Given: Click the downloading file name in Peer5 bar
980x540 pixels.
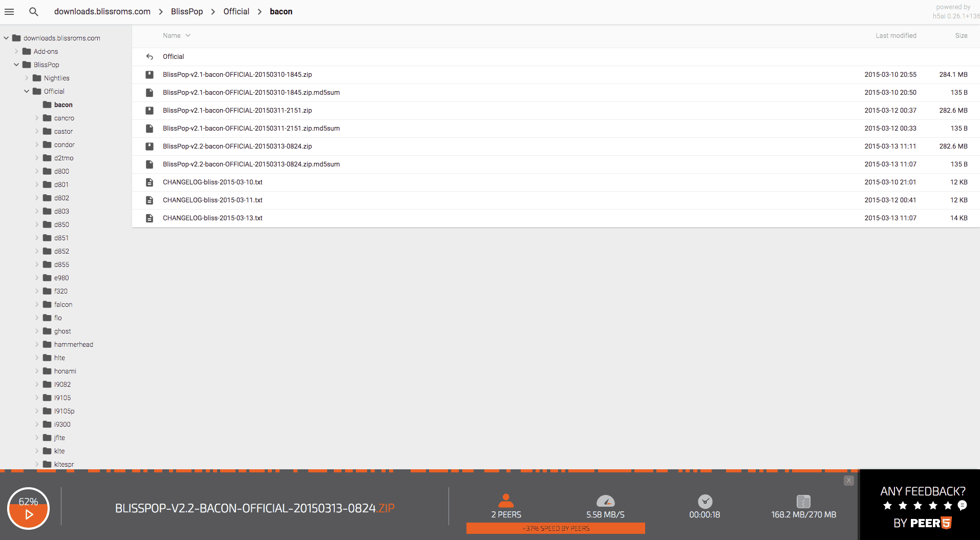Looking at the screenshot, I should click(255, 508).
